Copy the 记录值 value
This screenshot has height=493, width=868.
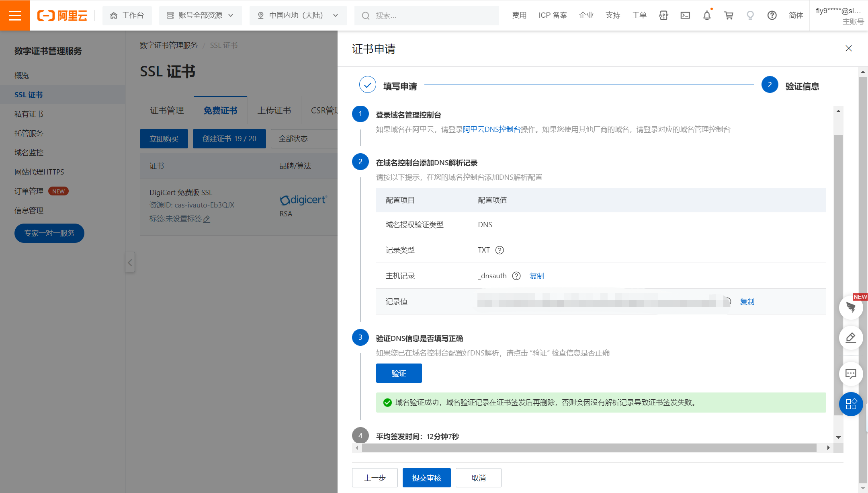747,302
